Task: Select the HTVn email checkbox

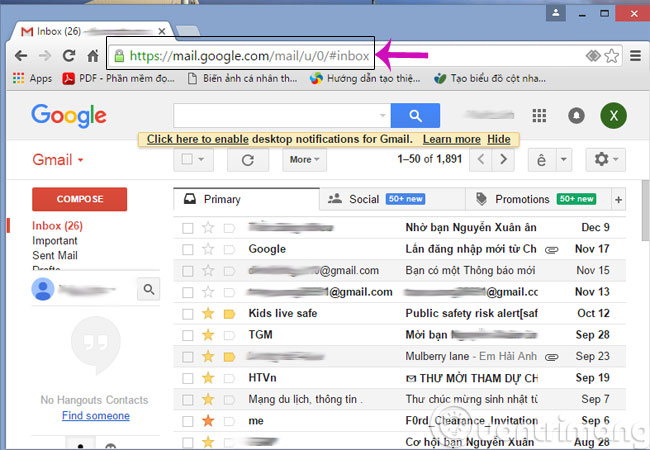Action: click(x=188, y=378)
